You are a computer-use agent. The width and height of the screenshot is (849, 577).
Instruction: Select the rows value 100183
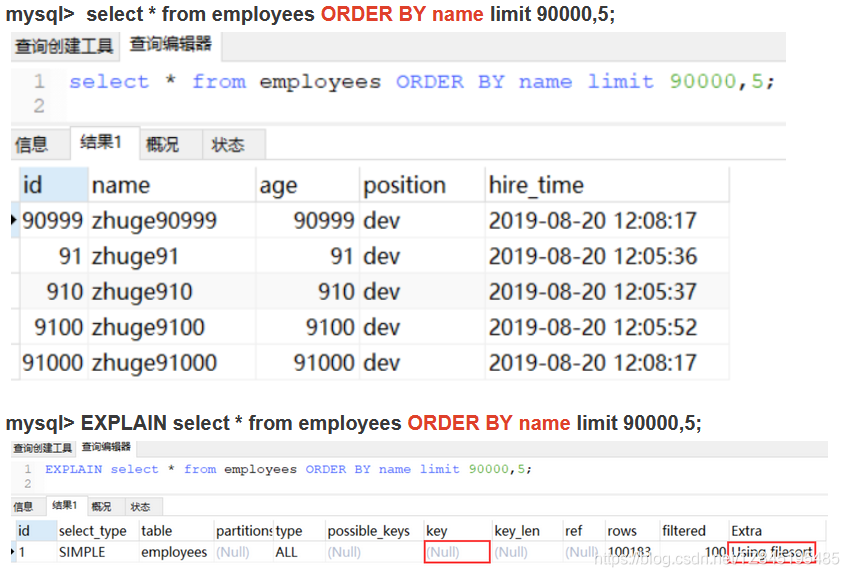coord(632,552)
